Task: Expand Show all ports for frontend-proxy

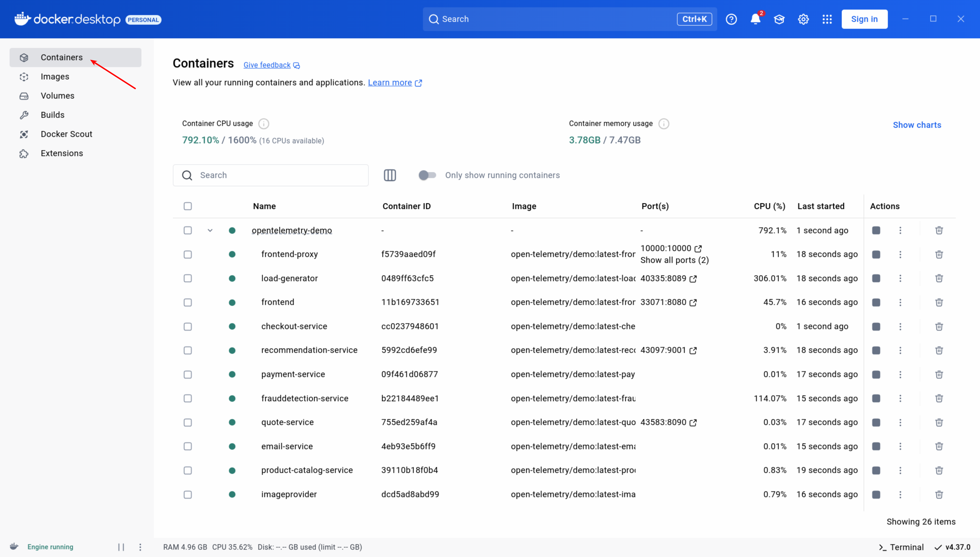Action: (x=674, y=260)
